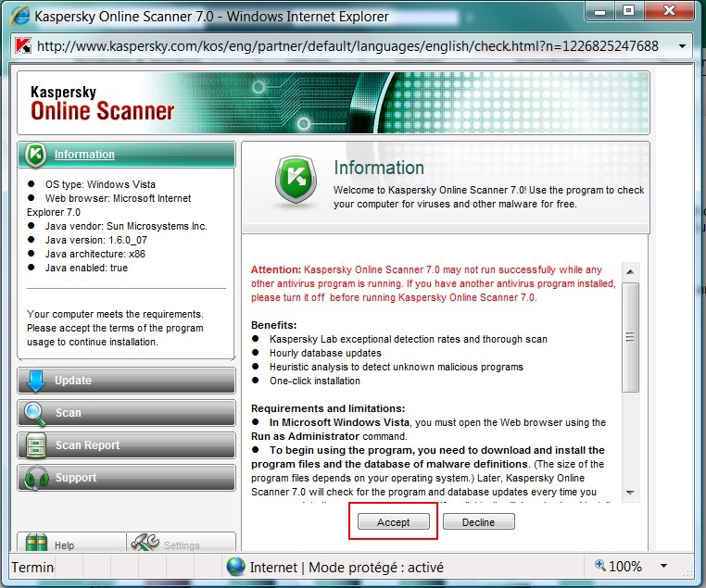Click the magnifying glass Scan icon

[x=34, y=414]
